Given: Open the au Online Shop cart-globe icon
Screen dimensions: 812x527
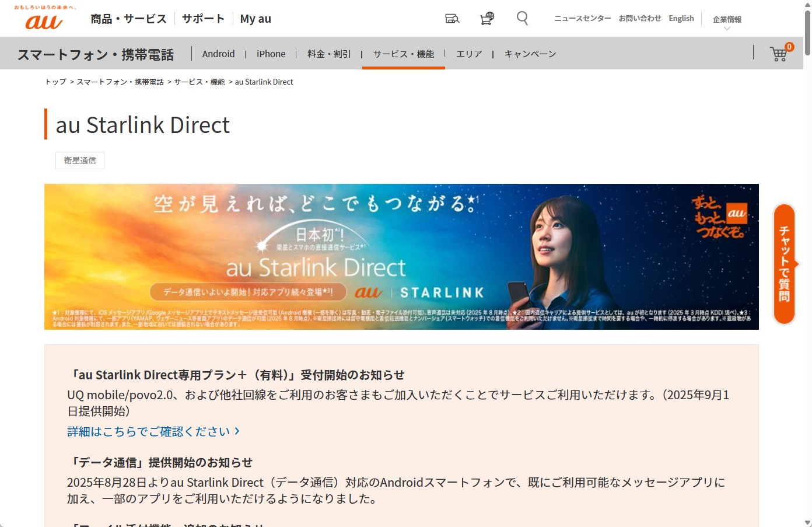Looking at the screenshot, I should point(486,18).
